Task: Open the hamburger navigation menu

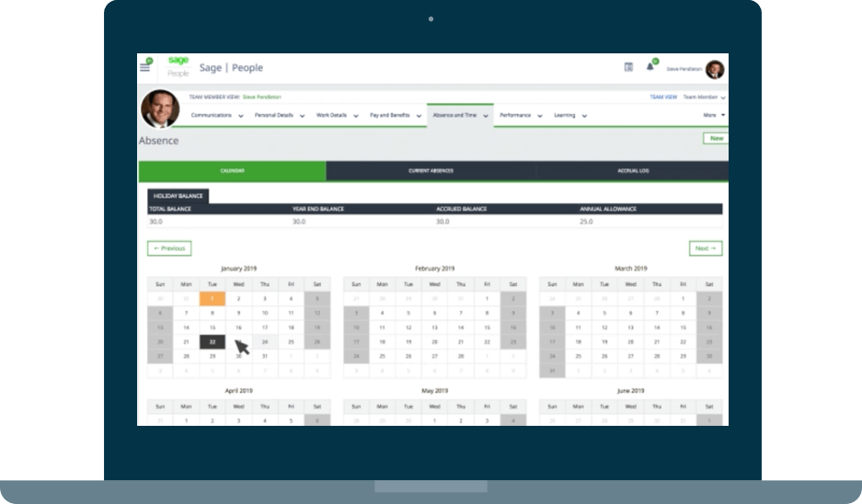Action: pos(144,67)
